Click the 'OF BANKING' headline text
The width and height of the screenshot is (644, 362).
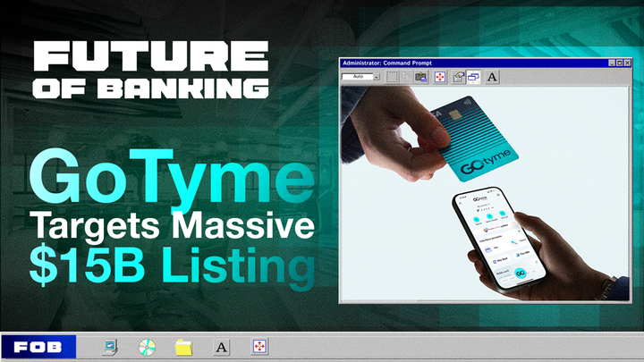(151, 88)
